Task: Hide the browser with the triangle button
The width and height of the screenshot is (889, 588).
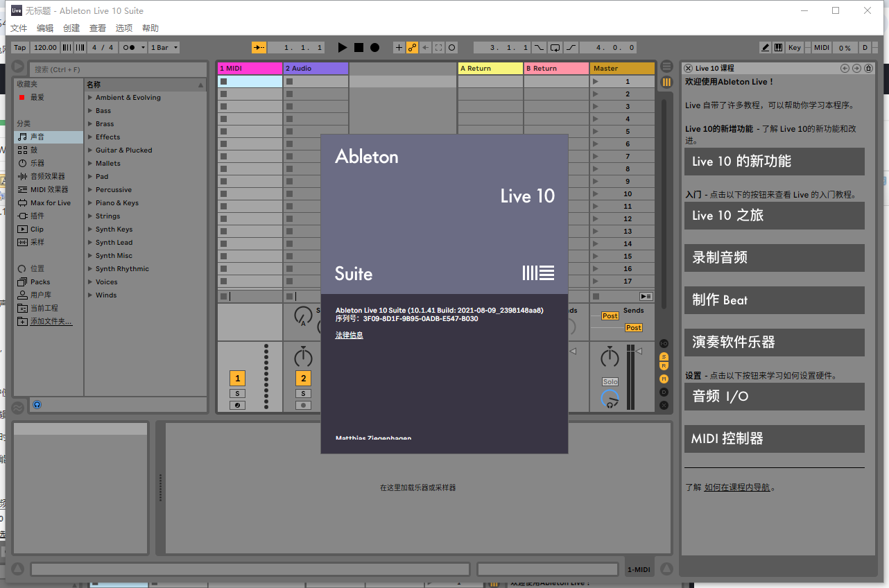Action: [x=17, y=67]
